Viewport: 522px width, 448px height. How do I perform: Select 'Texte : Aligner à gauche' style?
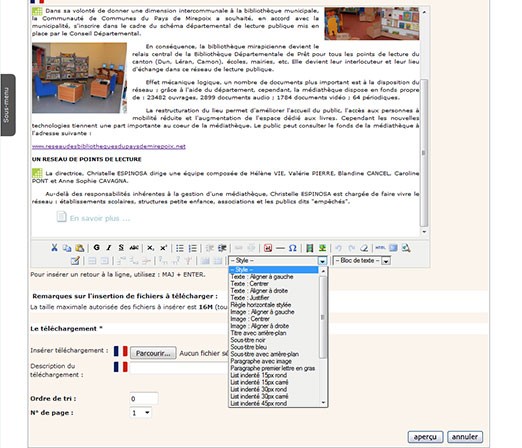(262, 277)
